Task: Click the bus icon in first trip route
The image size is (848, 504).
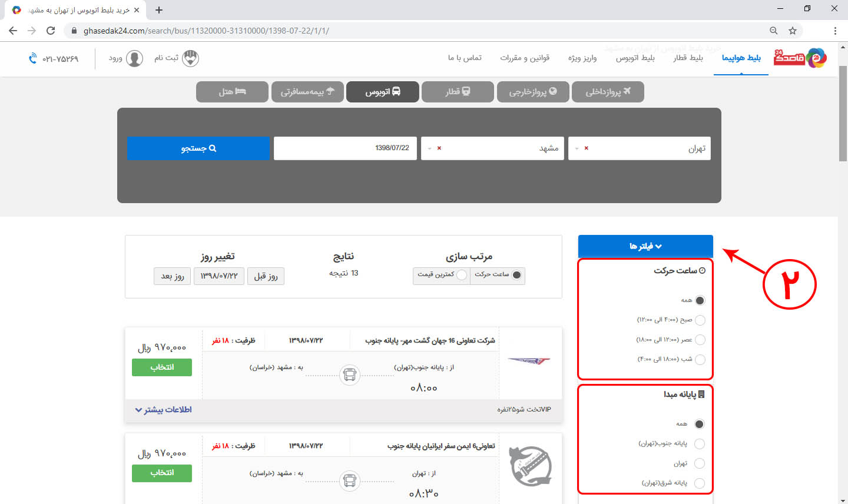Action: (350, 374)
